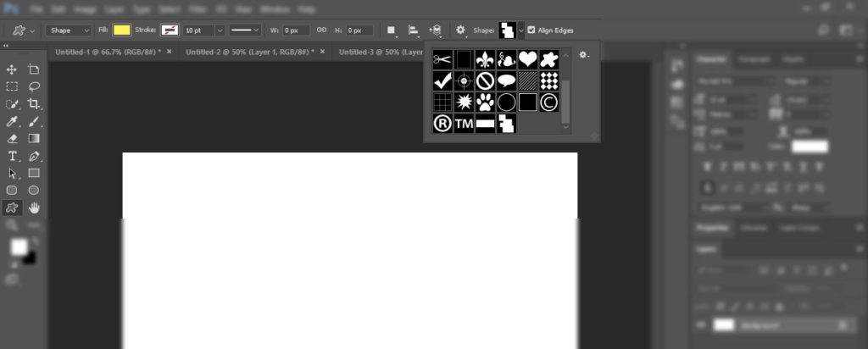This screenshot has width=868, height=349.
Task: Close the Untitled-2 document tab
Action: pyautogui.click(x=323, y=52)
